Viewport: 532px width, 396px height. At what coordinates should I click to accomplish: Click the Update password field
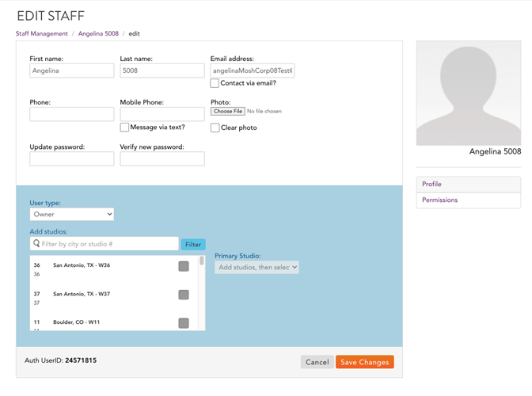pos(72,159)
